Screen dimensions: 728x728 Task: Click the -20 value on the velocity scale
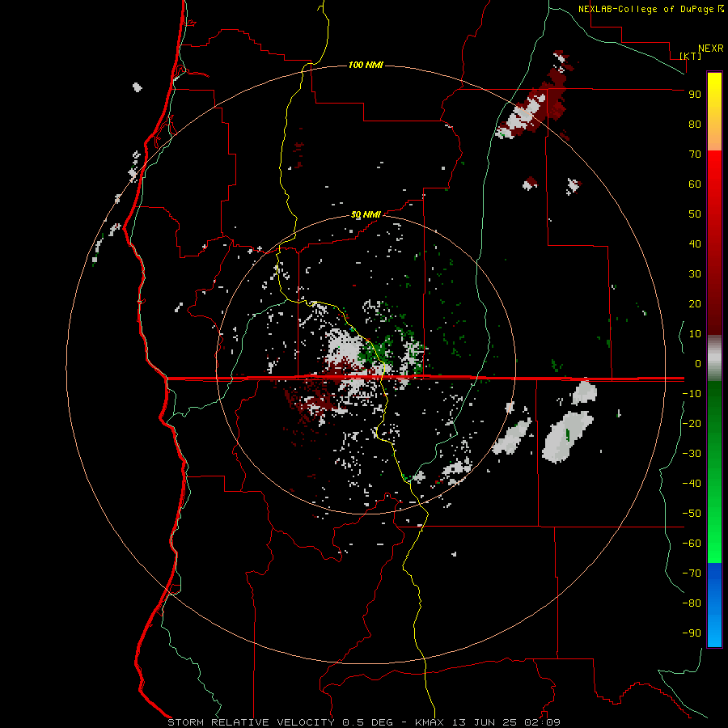692,424
